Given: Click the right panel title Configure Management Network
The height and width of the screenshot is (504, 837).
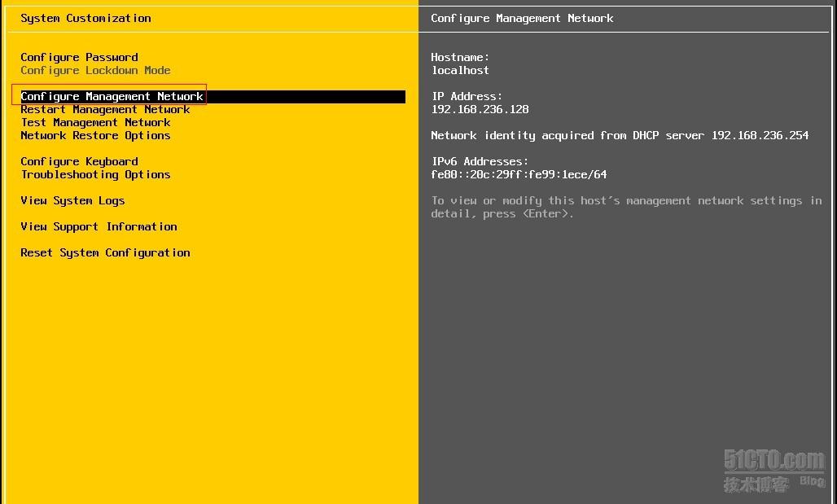Looking at the screenshot, I should pyautogui.click(x=522, y=18).
